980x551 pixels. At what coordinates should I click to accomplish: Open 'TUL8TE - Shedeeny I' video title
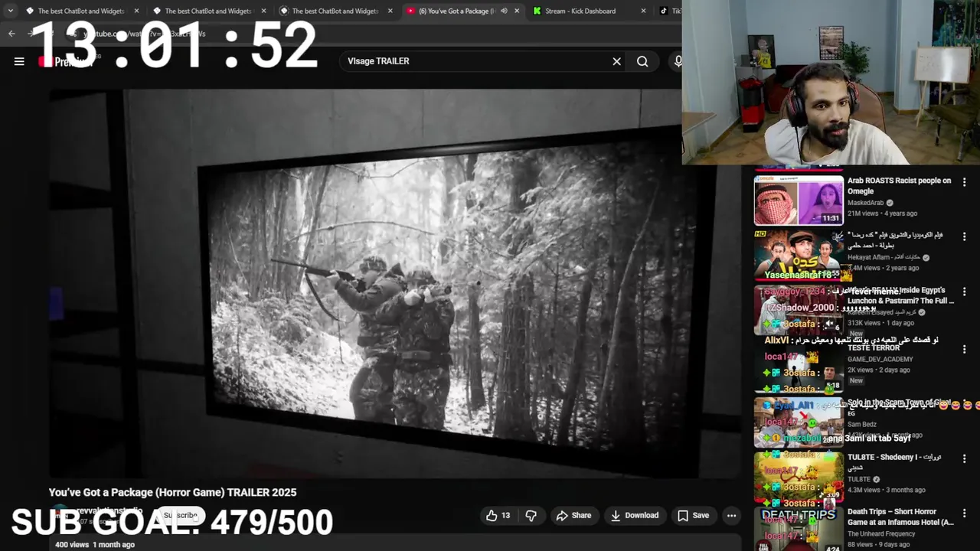coord(894,462)
